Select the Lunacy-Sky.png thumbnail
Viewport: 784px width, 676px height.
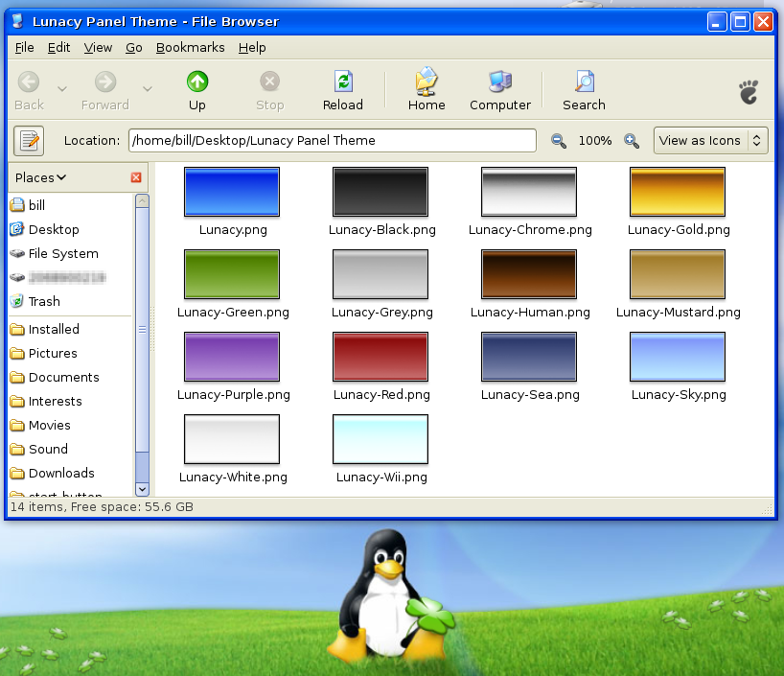pos(678,357)
